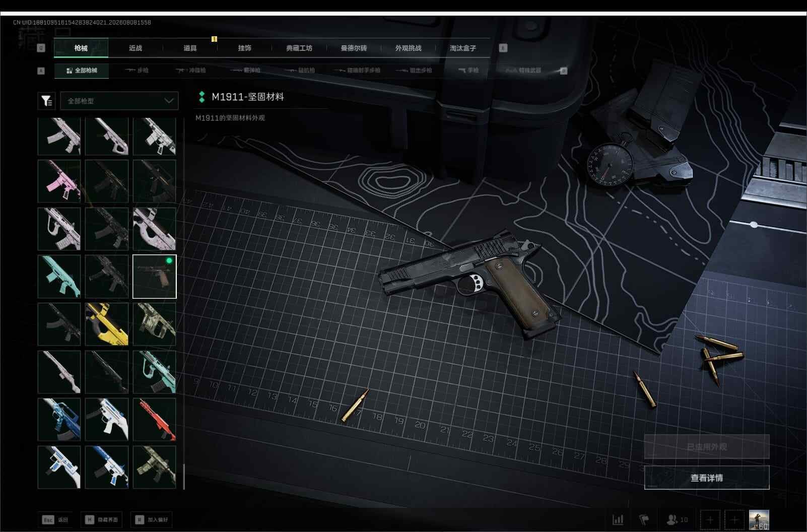Open the 近战 tab
807x532 pixels.
(136, 48)
